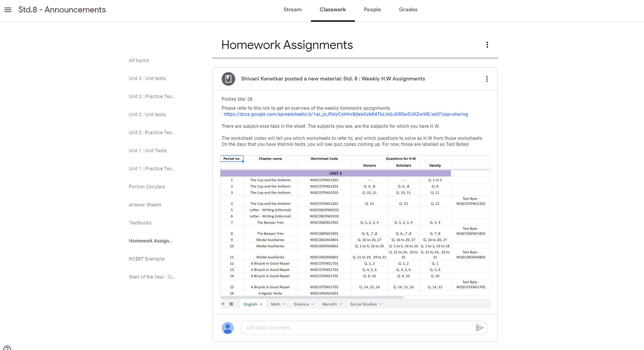Click the Chapter name column header
Viewport: 644px width, 350px height.
(270, 159)
